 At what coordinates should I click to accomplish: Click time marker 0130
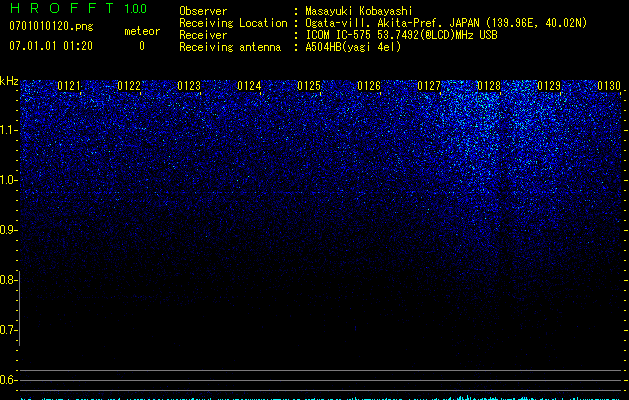[x=609, y=85]
